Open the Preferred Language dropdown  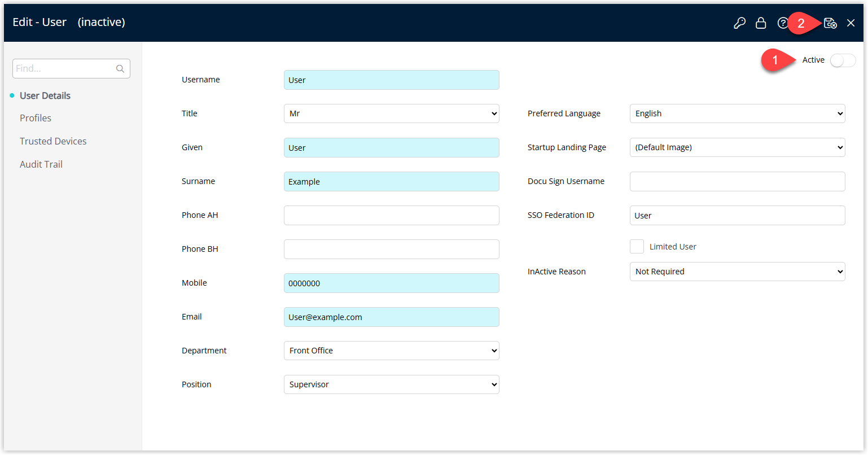[737, 113]
